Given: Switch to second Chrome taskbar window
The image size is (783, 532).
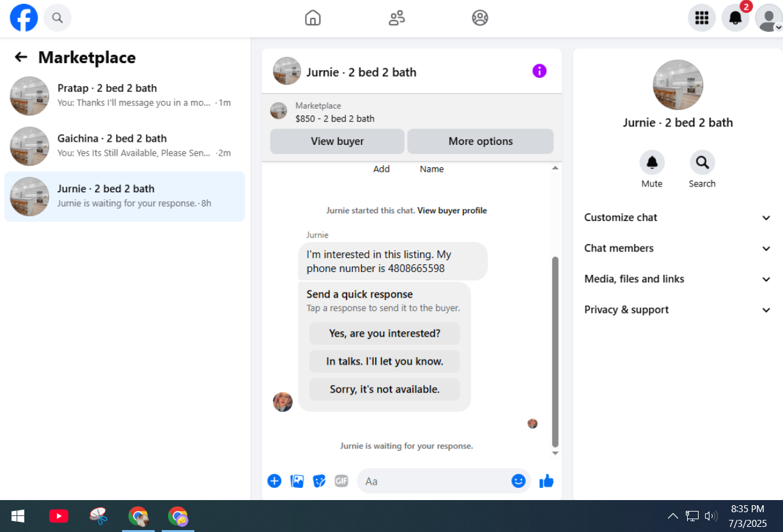Looking at the screenshot, I should pyautogui.click(x=178, y=516).
